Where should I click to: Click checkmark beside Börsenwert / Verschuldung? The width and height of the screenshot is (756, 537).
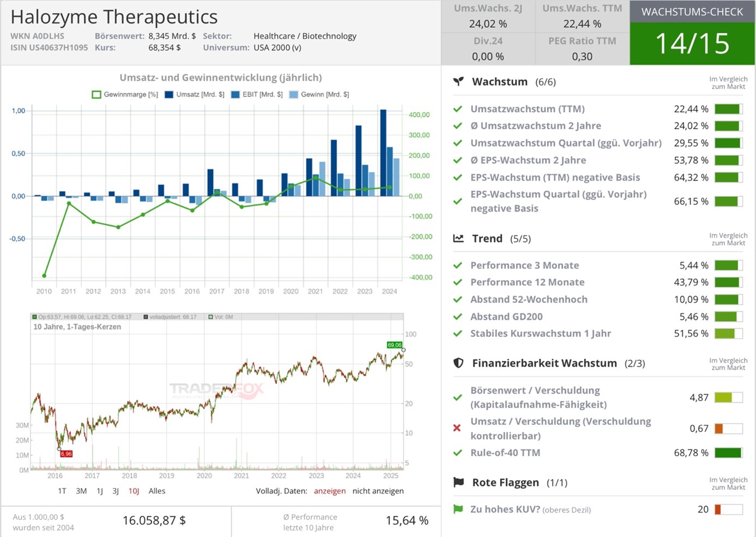tap(458, 397)
